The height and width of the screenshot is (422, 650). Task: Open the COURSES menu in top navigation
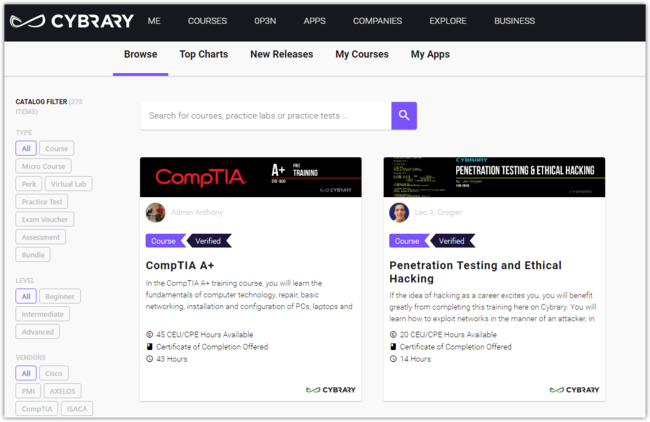tap(207, 21)
